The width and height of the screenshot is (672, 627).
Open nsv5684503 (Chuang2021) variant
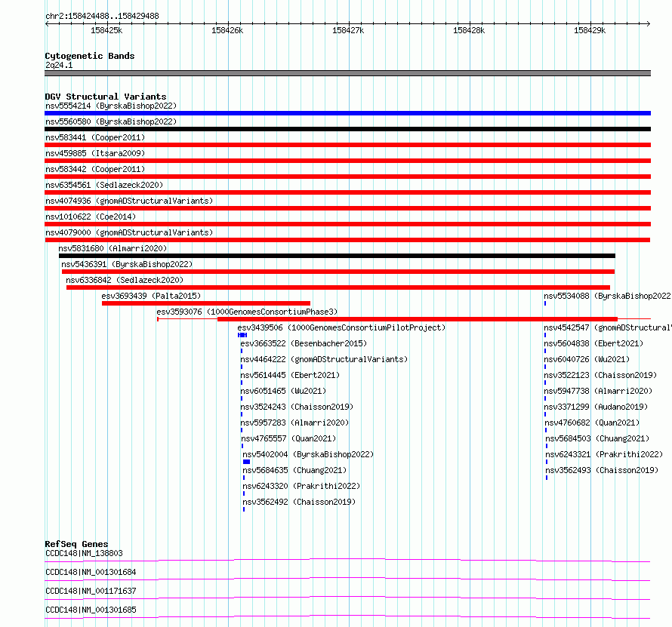point(597,438)
